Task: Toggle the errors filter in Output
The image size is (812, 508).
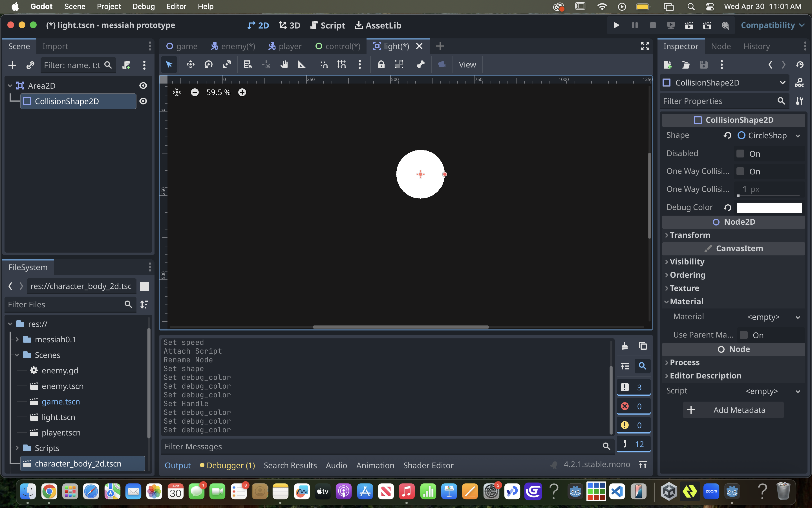Action: (x=634, y=406)
